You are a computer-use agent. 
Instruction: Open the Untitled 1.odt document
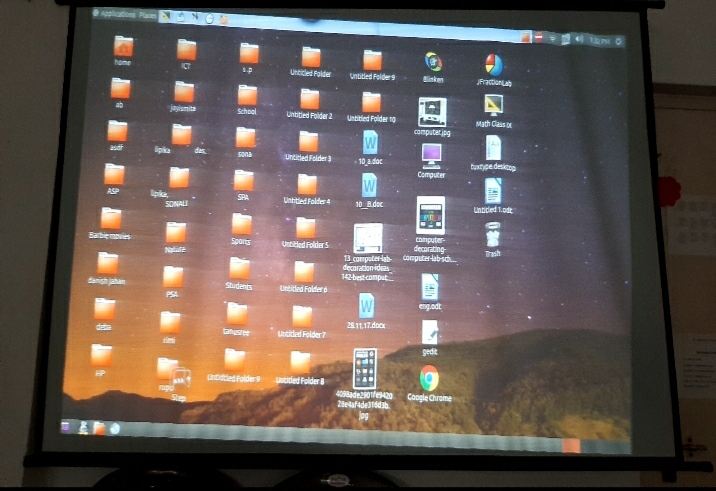pyautogui.click(x=493, y=191)
